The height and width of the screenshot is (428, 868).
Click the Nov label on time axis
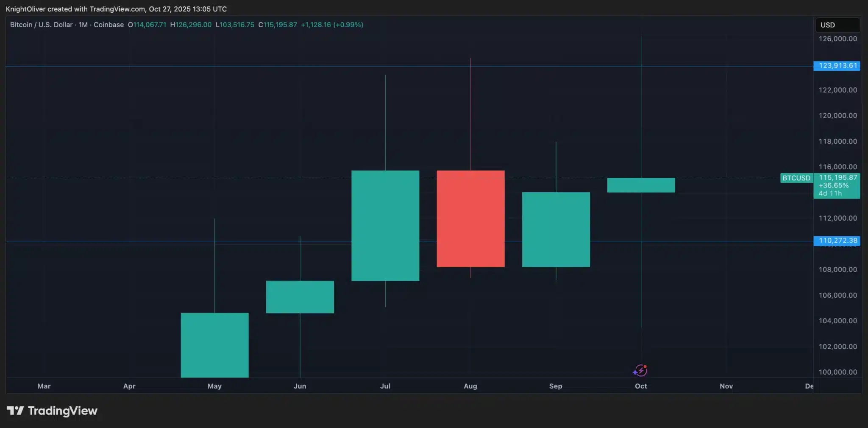726,386
